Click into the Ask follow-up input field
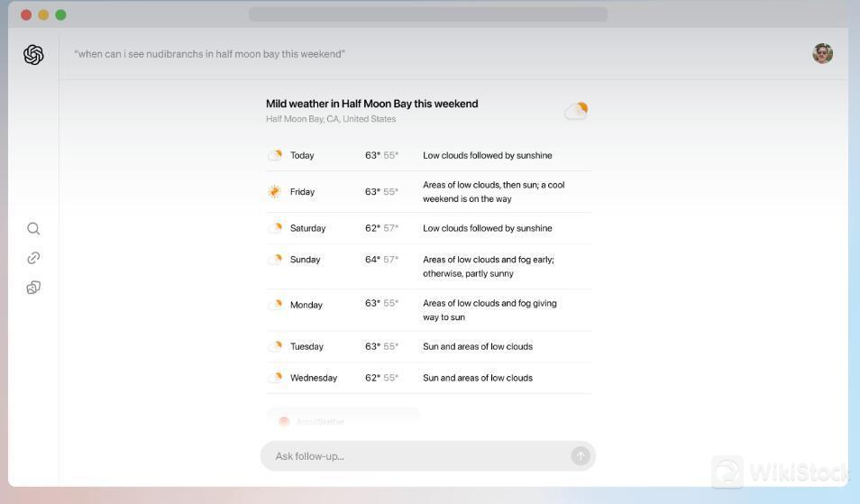Viewport: 860px width, 504px height. [x=415, y=456]
